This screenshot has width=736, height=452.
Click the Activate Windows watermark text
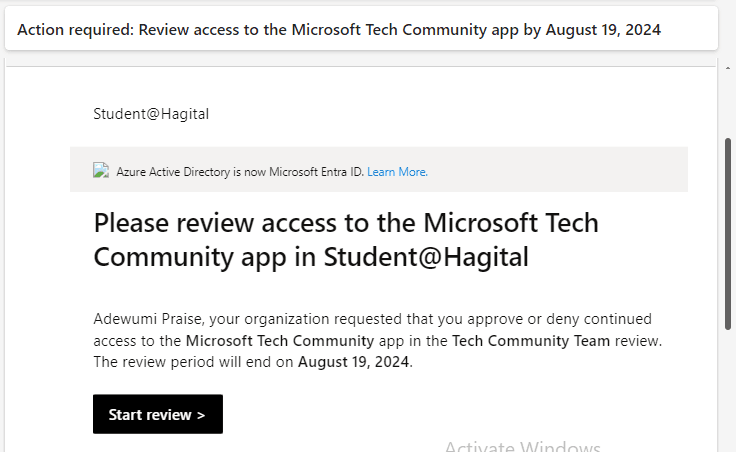(x=522, y=446)
